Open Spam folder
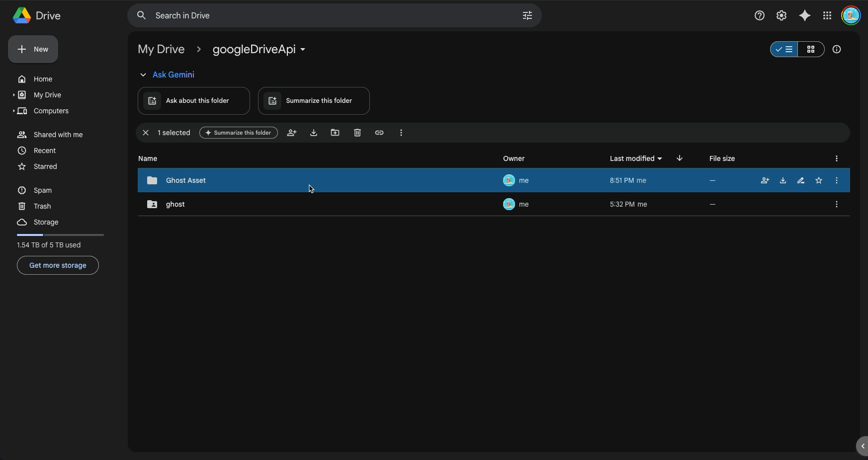The height and width of the screenshot is (460, 868). click(x=43, y=190)
